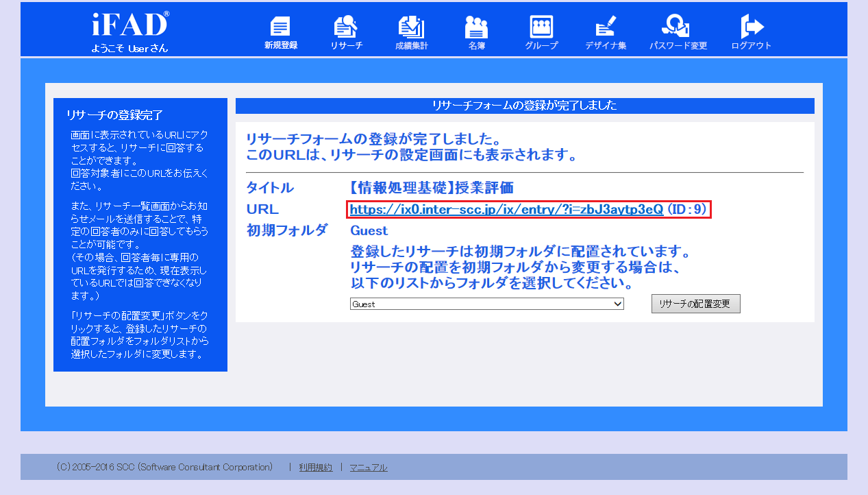Open the 名簿 icon

click(x=477, y=33)
